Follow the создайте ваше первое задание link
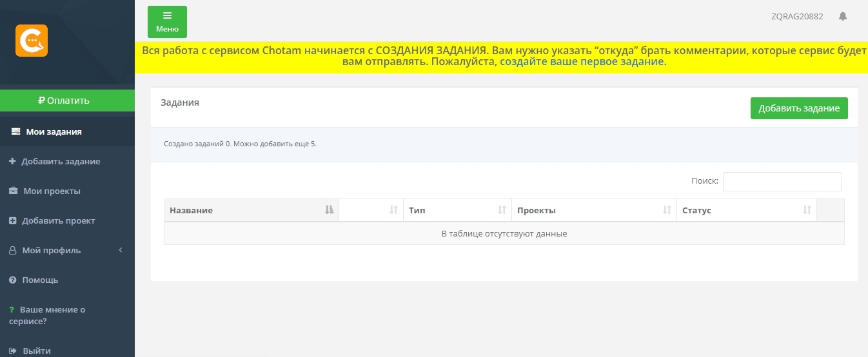Viewport: 868px width, 357px height. tap(582, 62)
